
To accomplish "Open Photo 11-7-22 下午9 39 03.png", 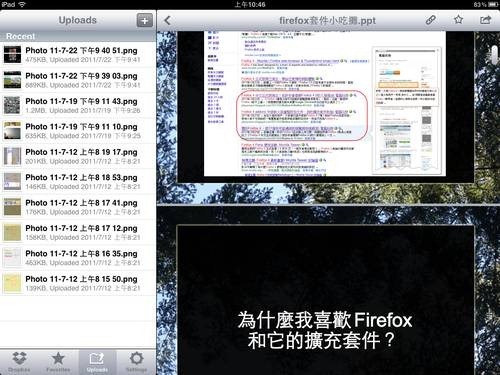I will coord(78,80).
